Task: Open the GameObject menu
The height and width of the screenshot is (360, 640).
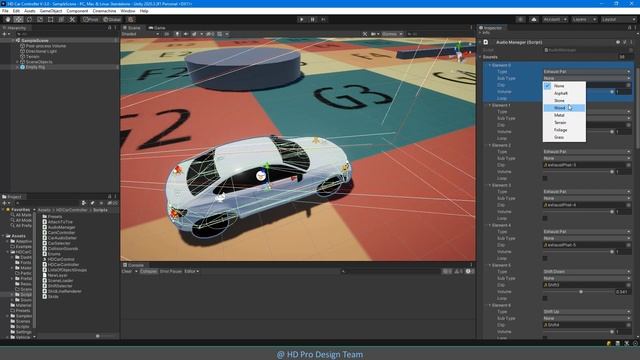Action: point(51,11)
